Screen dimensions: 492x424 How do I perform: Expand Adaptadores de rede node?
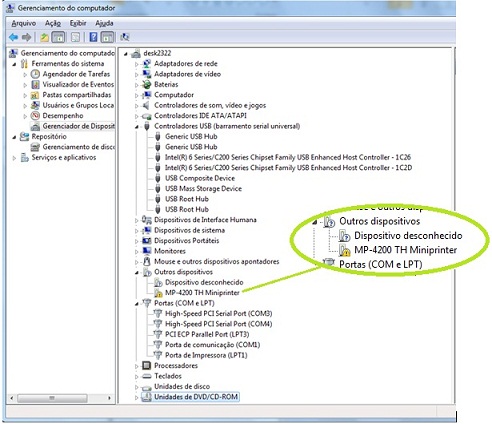click(136, 64)
